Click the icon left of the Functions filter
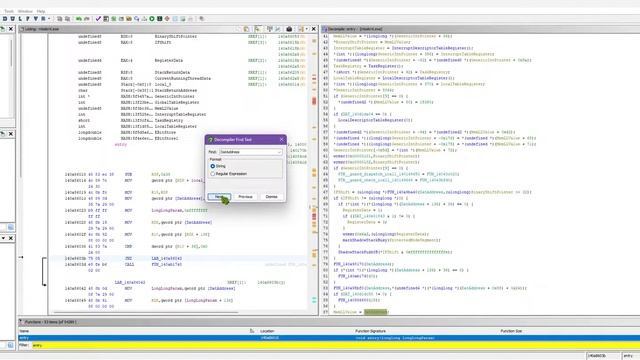This screenshot has height=360, width=640. click(11, 345)
